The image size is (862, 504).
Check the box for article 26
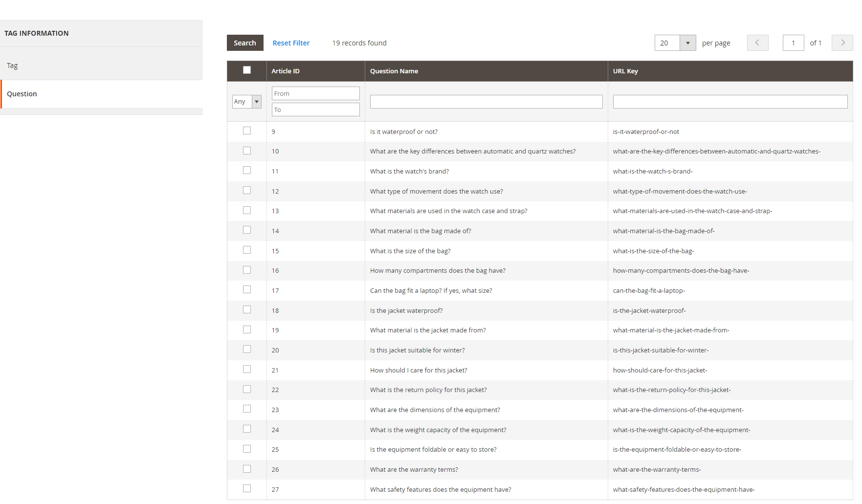pos(247,469)
